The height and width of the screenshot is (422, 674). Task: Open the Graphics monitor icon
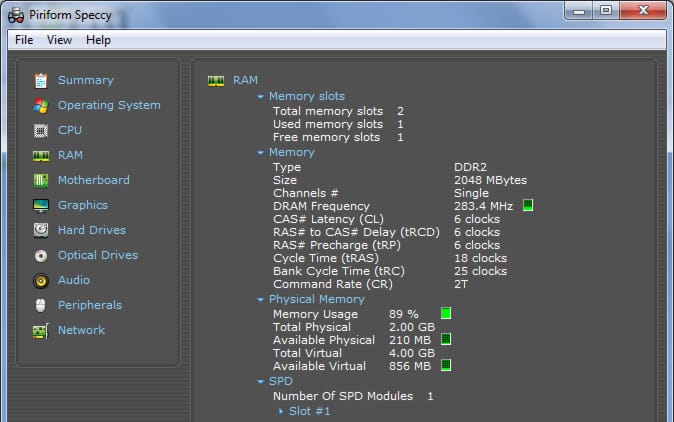[x=41, y=205]
